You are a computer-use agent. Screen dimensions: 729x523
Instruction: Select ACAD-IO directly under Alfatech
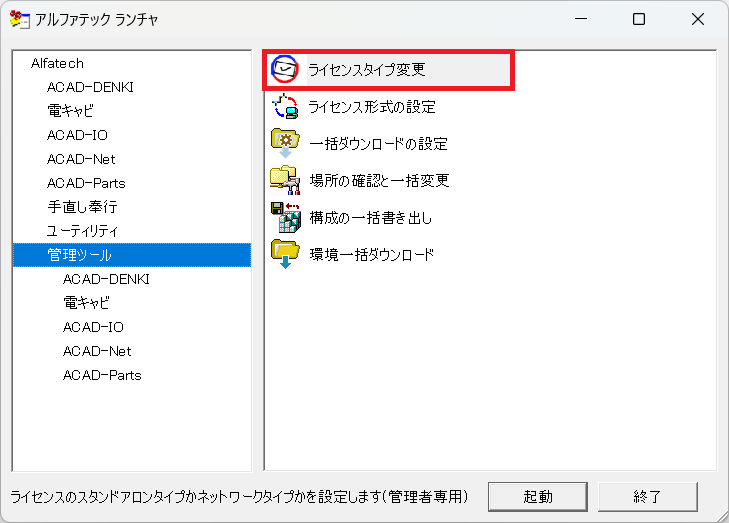(x=77, y=135)
